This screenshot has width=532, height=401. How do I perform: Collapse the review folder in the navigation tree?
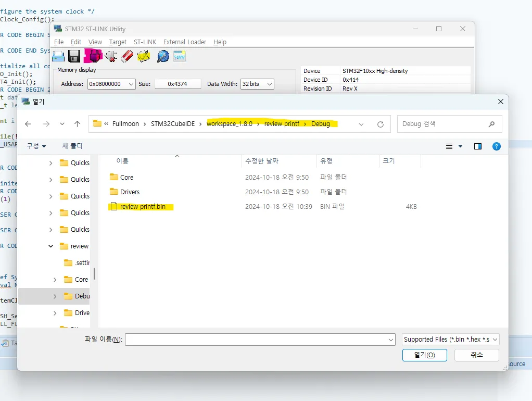coord(50,246)
